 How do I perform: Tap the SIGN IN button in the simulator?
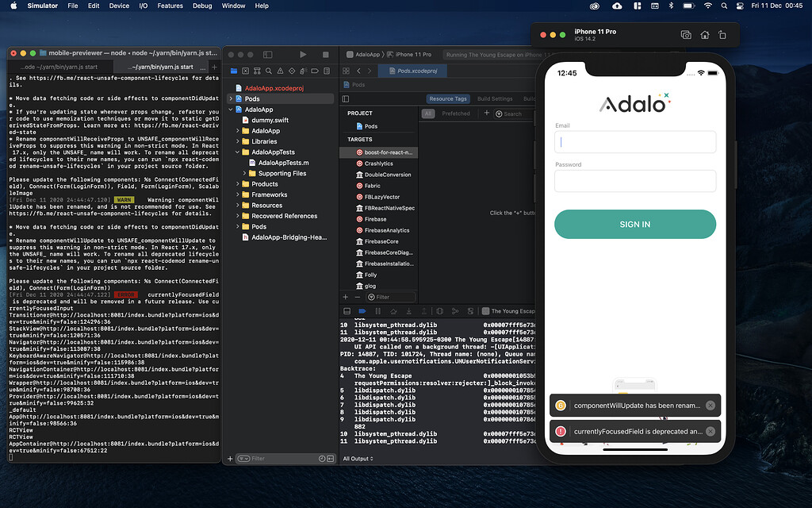click(634, 224)
